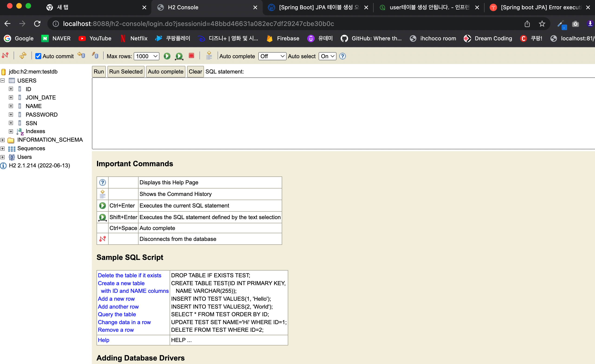Click the bookmark star icon in address bar
The width and height of the screenshot is (595, 364).
click(x=542, y=24)
